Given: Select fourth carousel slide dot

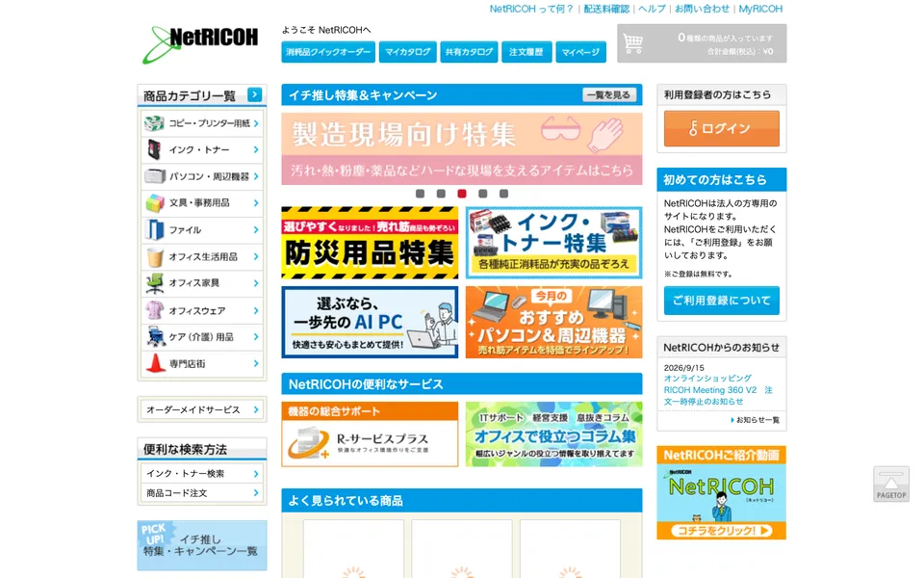Looking at the screenshot, I should 482,194.
